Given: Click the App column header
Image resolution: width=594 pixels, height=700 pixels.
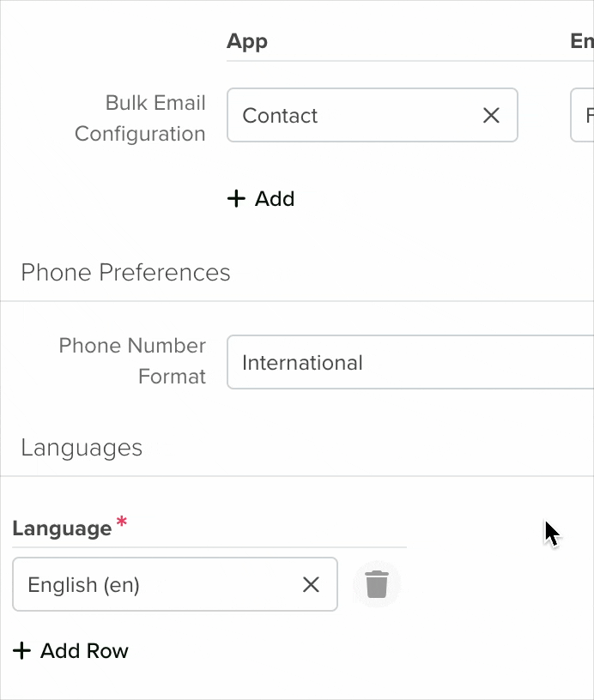Looking at the screenshot, I should (x=247, y=41).
